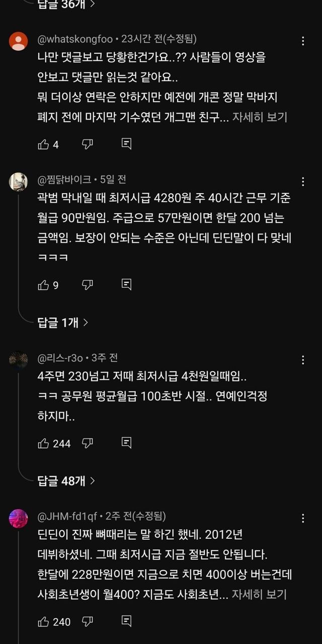Like the @JHM-fd1qf comment with 240 likes
The height and width of the screenshot is (644, 322).
coord(44,622)
